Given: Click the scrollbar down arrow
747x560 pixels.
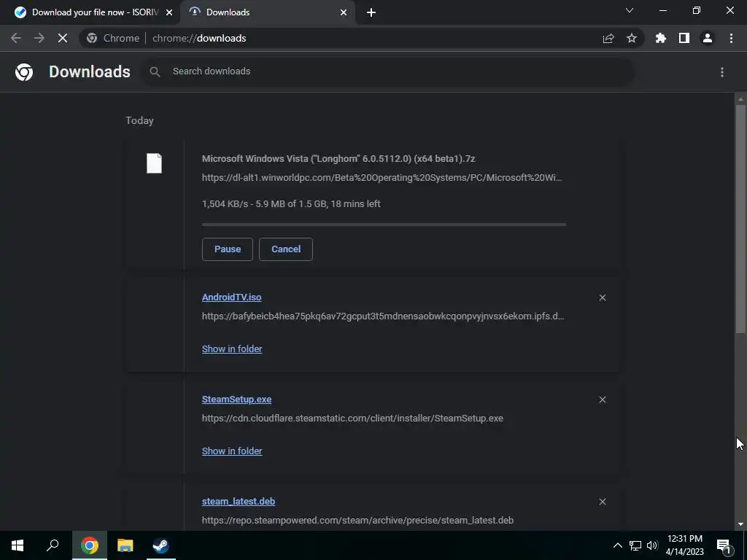Looking at the screenshot, I should pos(740,524).
